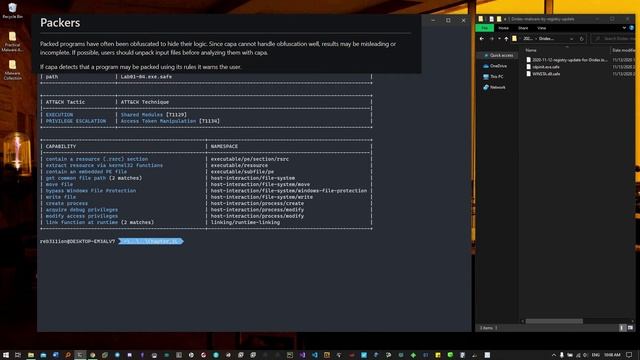Open the Action Center notifications icon
Image resolution: width=640 pixels, height=360 pixels.
coord(629,355)
